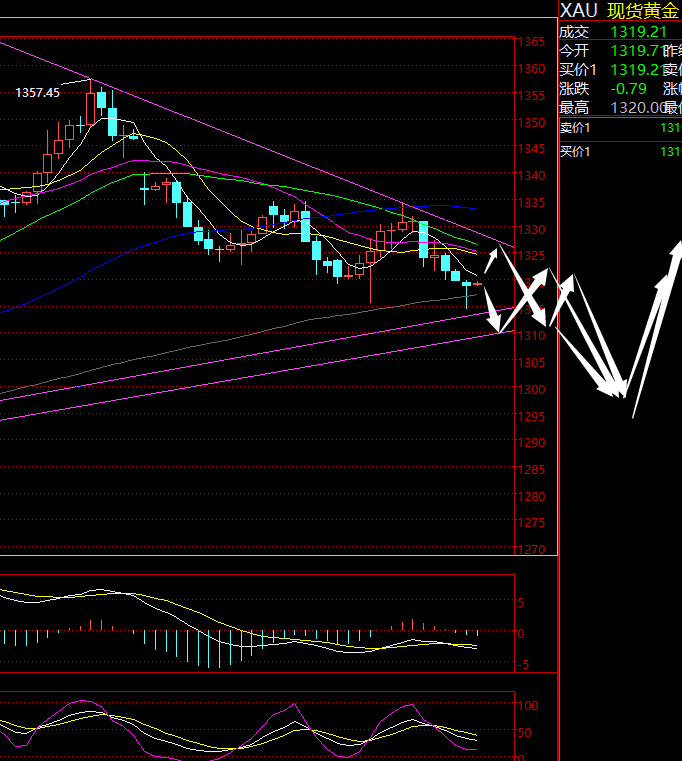This screenshot has height=761, width=682.
Task: Click 1270 on the price axis
Action: [532, 549]
